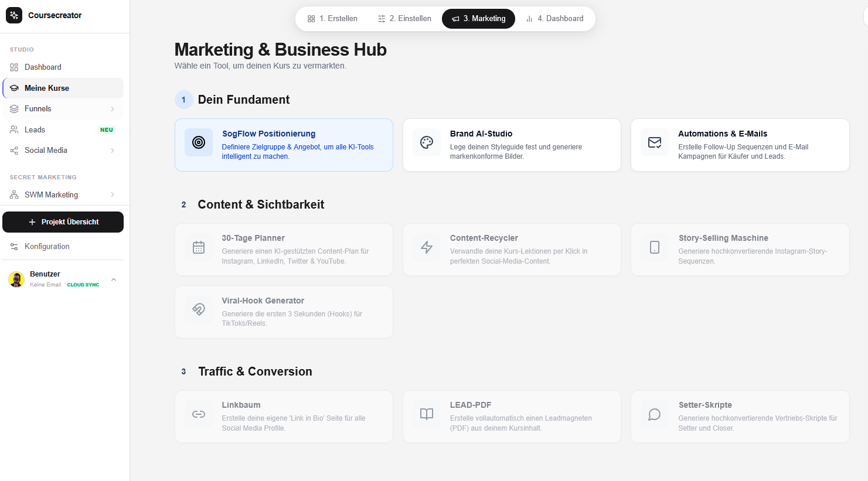The height and width of the screenshot is (481, 868).
Task: Click the magnet icon on Viral-Hook Generator
Action: point(199,309)
